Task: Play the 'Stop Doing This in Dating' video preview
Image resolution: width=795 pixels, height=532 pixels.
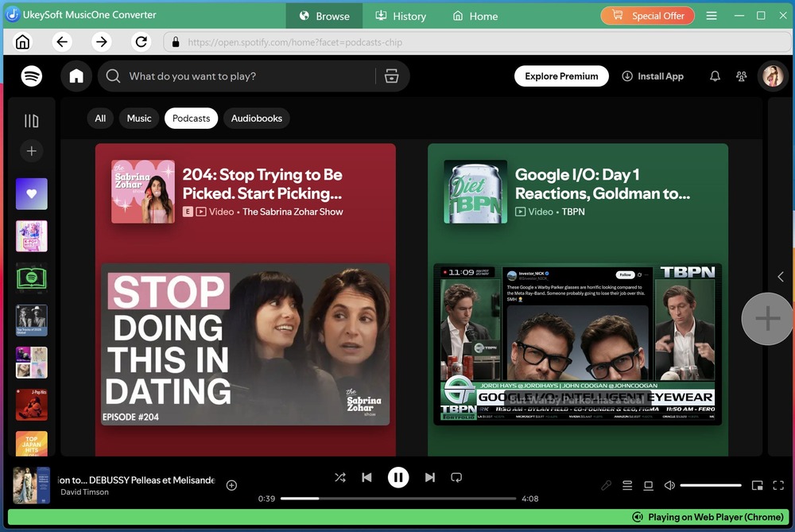Action: 246,344
